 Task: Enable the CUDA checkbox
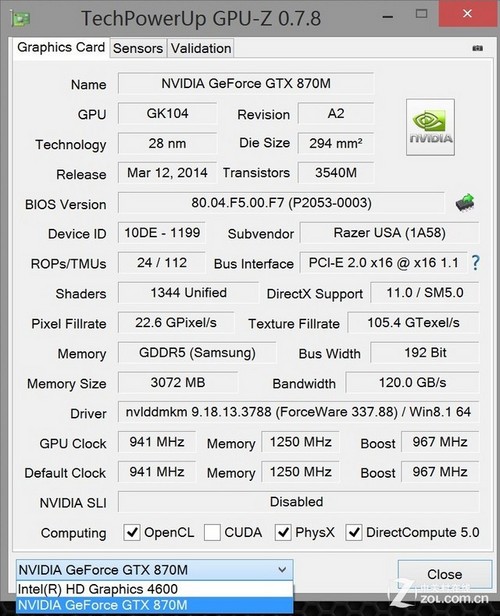[212, 533]
